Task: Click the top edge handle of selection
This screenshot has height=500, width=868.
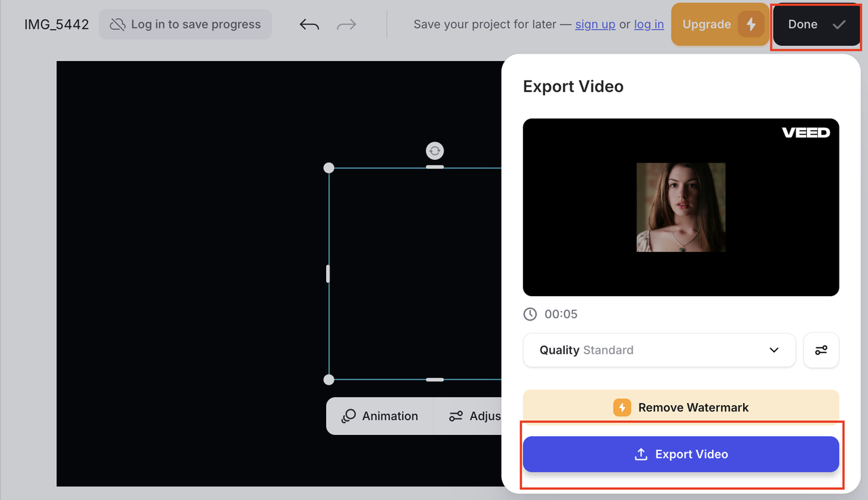Action: [435, 167]
